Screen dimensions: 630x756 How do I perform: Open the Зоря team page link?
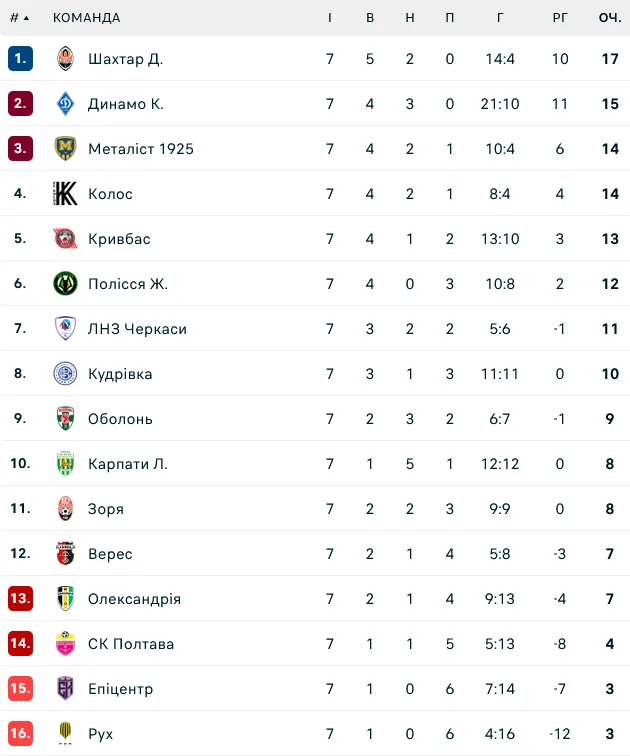point(106,509)
